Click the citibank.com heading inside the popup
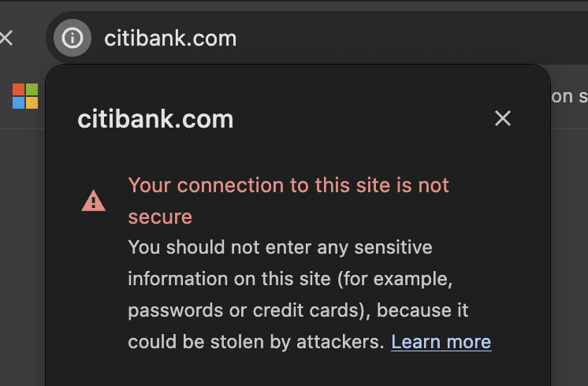The height and width of the screenshot is (386, 588). [155, 119]
